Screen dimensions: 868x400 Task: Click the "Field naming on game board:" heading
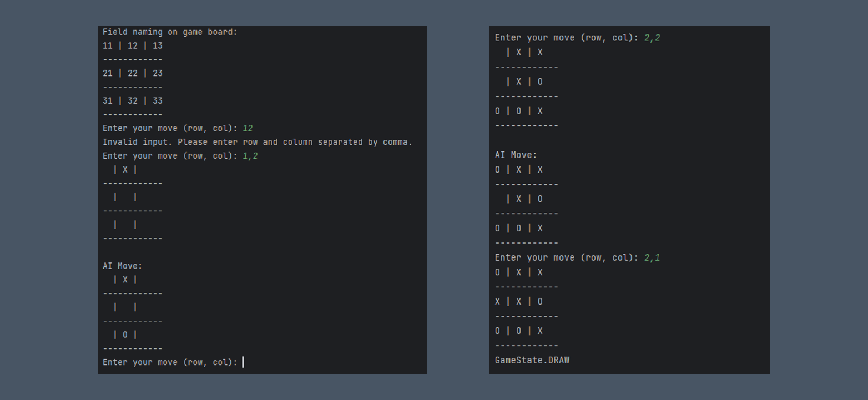coord(170,32)
